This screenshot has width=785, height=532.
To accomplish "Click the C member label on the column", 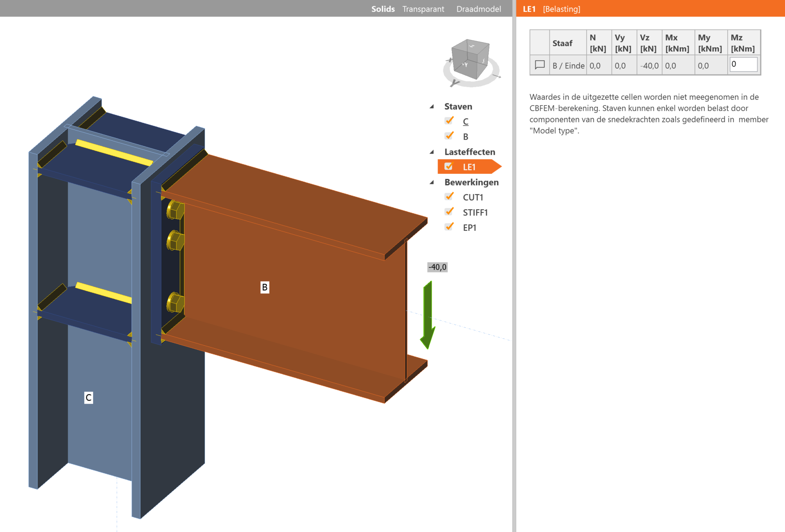I will coord(89,398).
